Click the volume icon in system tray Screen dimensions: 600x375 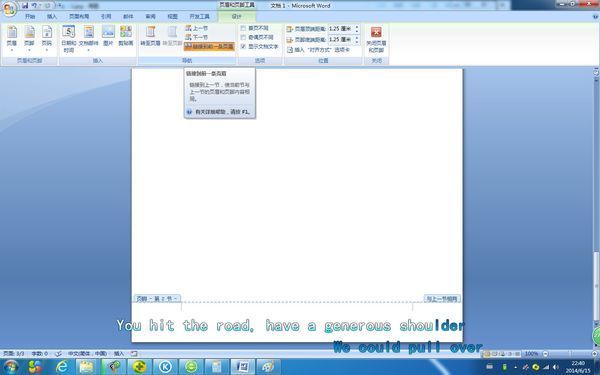pos(556,367)
